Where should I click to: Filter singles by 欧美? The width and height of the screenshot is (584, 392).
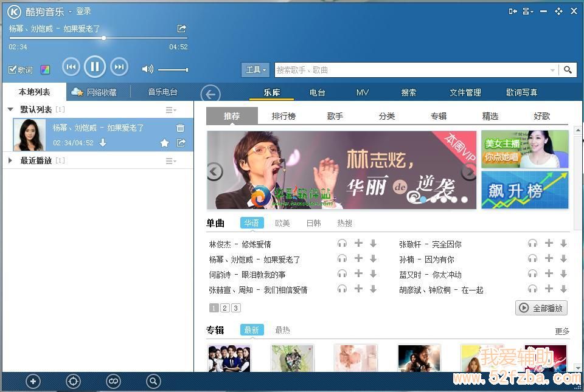(282, 223)
